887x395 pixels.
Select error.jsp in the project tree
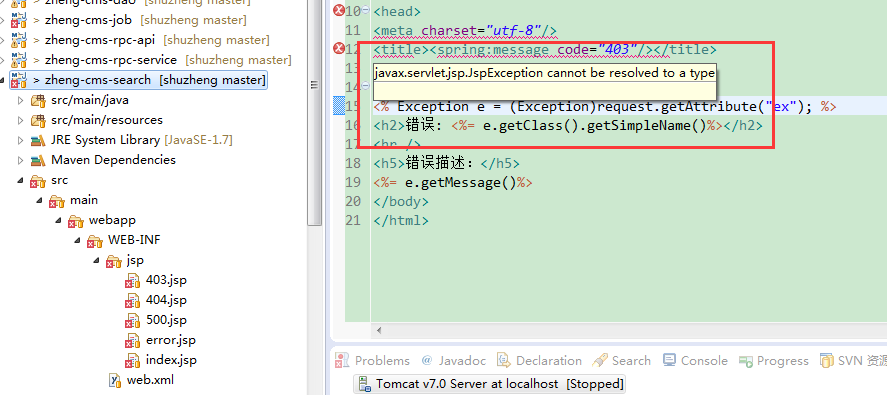[171, 341]
